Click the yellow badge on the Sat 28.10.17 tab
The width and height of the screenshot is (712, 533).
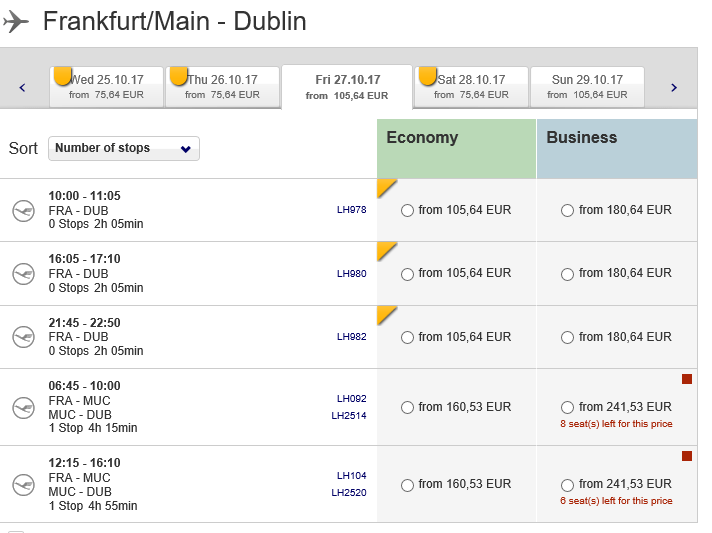tap(427, 76)
